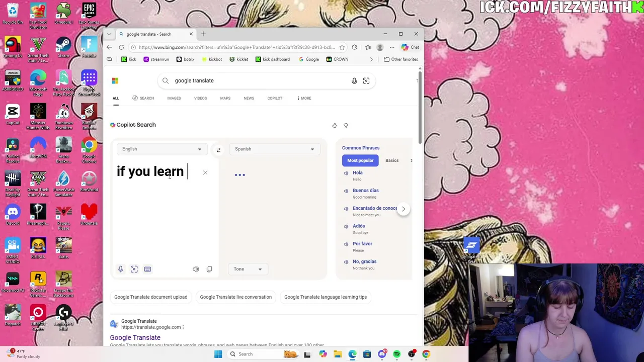Play audio for Hola phrase

(x=346, y=173)
